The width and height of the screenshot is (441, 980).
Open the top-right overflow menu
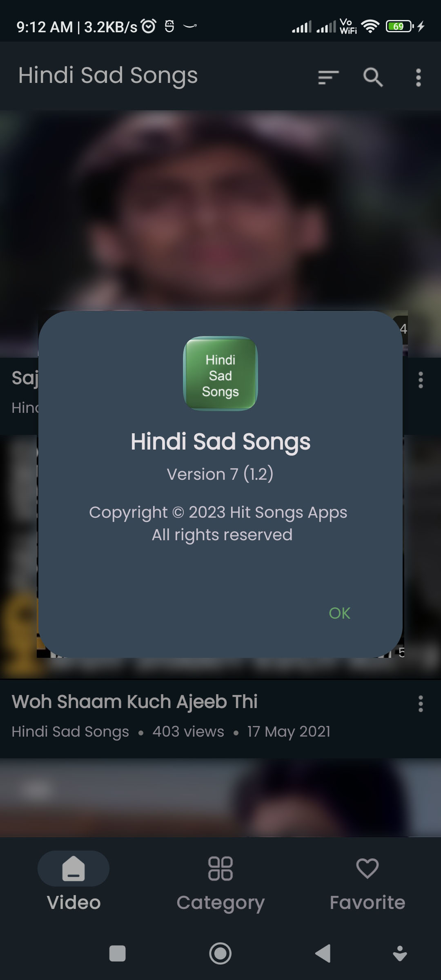point(418,77)
